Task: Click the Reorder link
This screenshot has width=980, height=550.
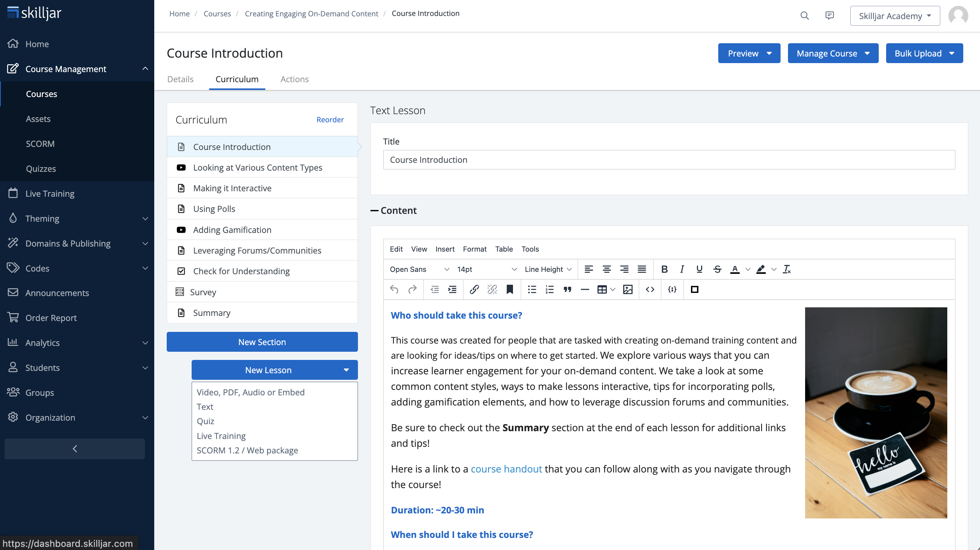Action: pos(330,120)
